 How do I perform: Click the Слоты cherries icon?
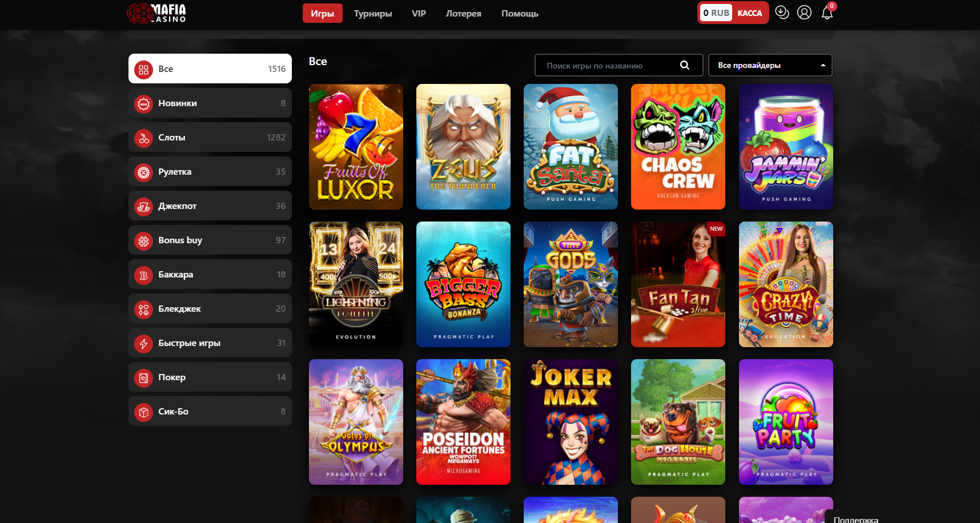tap(143, 138)
